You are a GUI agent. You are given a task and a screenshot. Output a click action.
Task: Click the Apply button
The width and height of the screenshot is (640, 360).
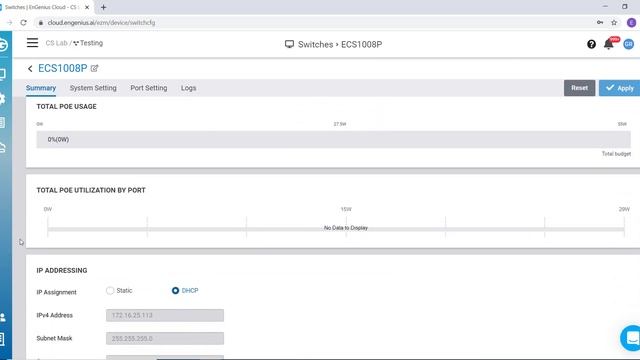[x=619, y=88]
